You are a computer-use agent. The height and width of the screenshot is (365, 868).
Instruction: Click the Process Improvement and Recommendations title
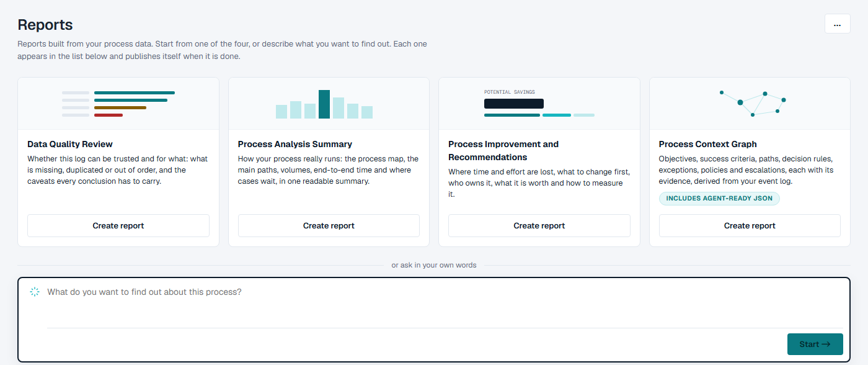point(503,151)
